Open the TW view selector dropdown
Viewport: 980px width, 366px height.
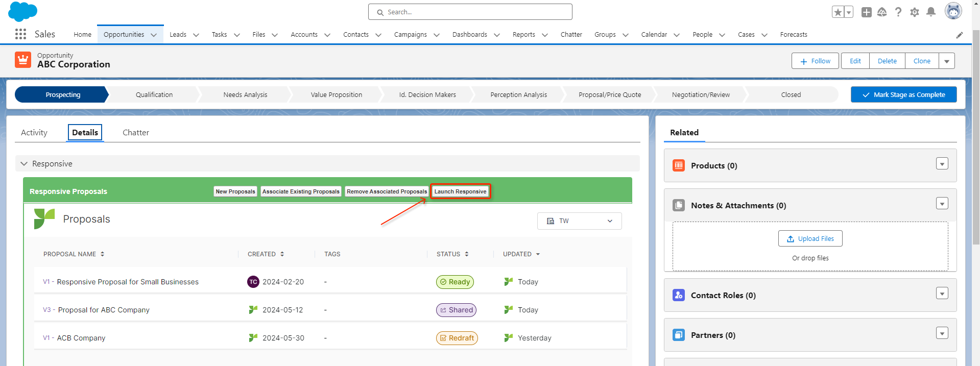pyautogui.click(x=580, y=221)
